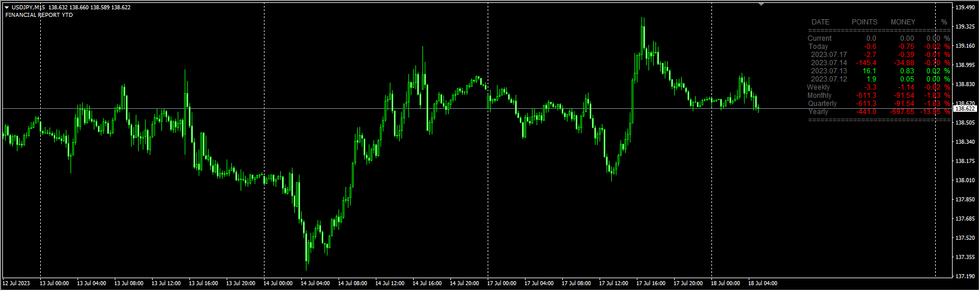Click the -34.88 money value
Image resolution: width=980 pixels, height=291 pixels.
coord(904,63)
